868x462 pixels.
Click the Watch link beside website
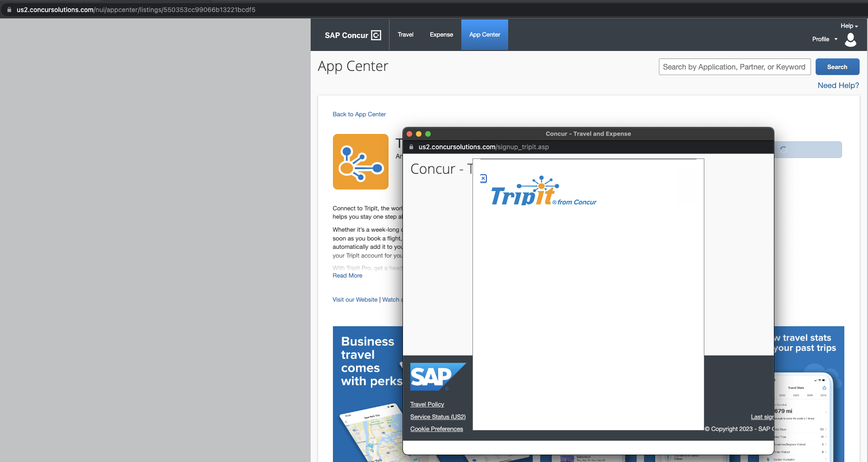pyautogui.click(x=392, y=300)
